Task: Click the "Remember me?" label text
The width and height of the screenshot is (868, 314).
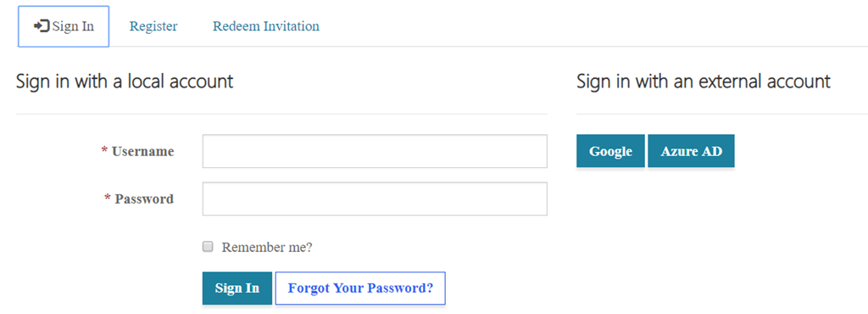Action: (267, 247)
